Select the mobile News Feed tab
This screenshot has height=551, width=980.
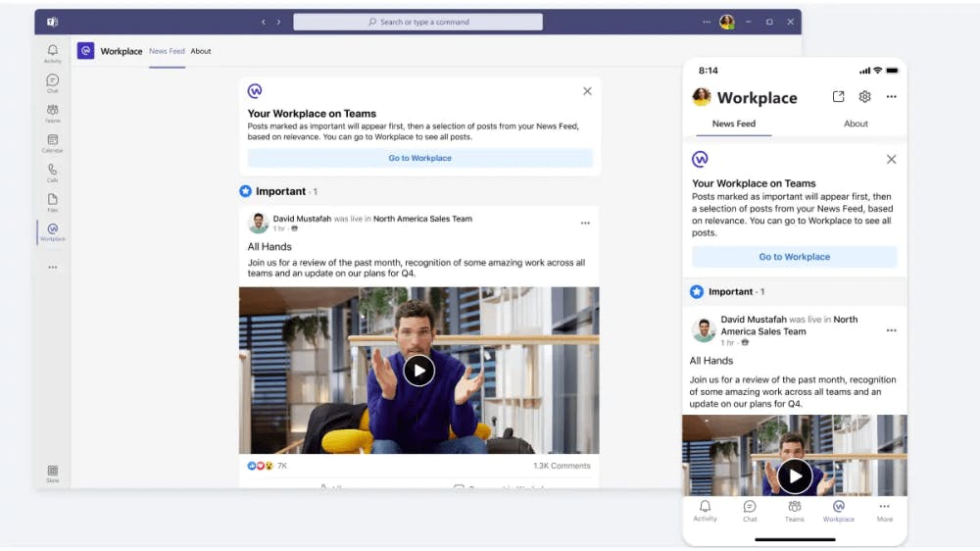tap(734, 124)
